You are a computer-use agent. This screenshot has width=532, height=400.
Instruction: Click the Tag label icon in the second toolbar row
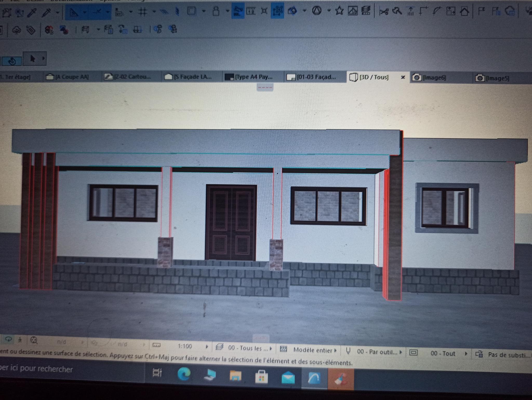pyautogui.click(x=31, y=30)
